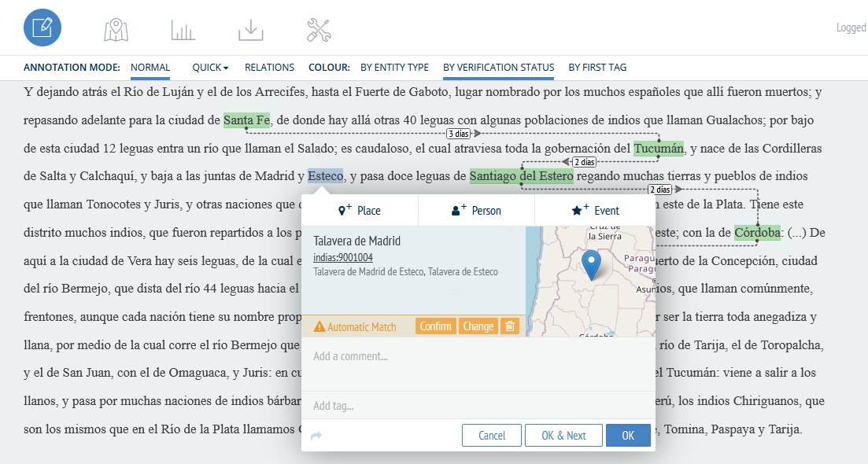The height and width of the screenshot is (464, 868).
Task: Confirm the Talavera de Madrid match
Action: 435,325
